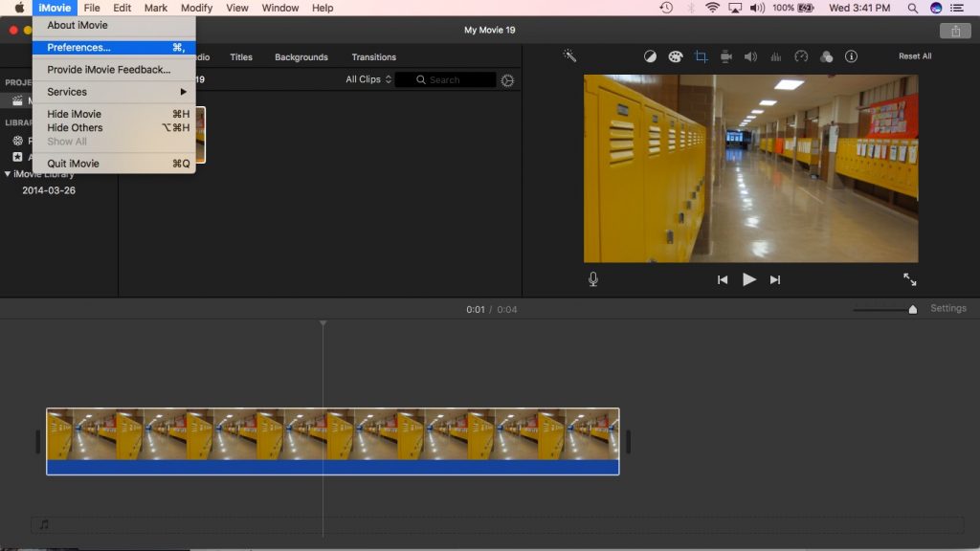Open clip filter and audio effects
The height and width of the screenshot is (551, 980).
pyautogui.click(x=826, y=56)
